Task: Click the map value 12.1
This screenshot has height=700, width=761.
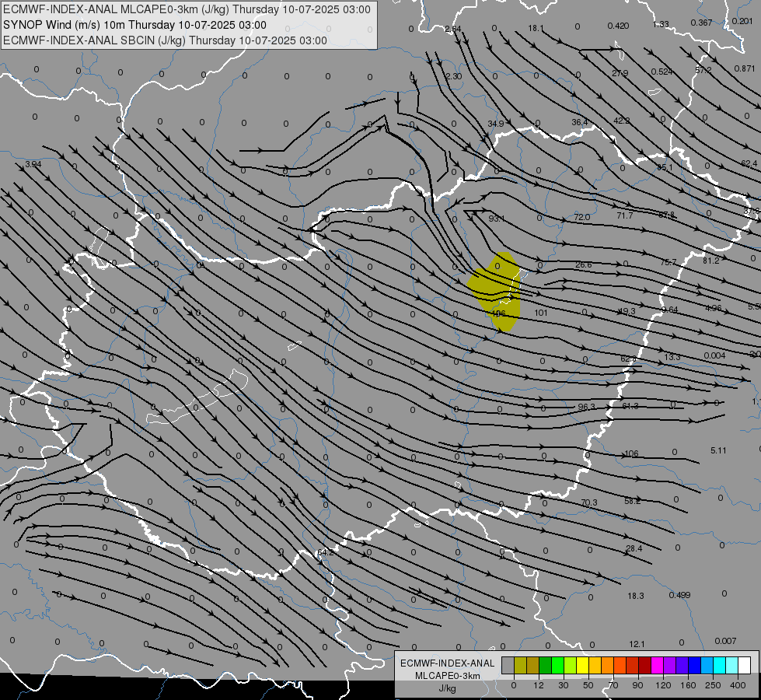Action: (637, 644)
